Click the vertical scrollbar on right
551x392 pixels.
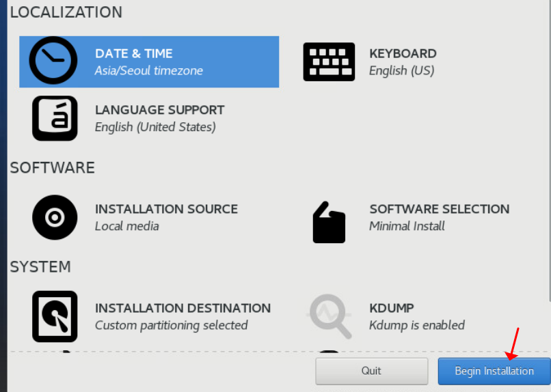(x=550, y=151)
